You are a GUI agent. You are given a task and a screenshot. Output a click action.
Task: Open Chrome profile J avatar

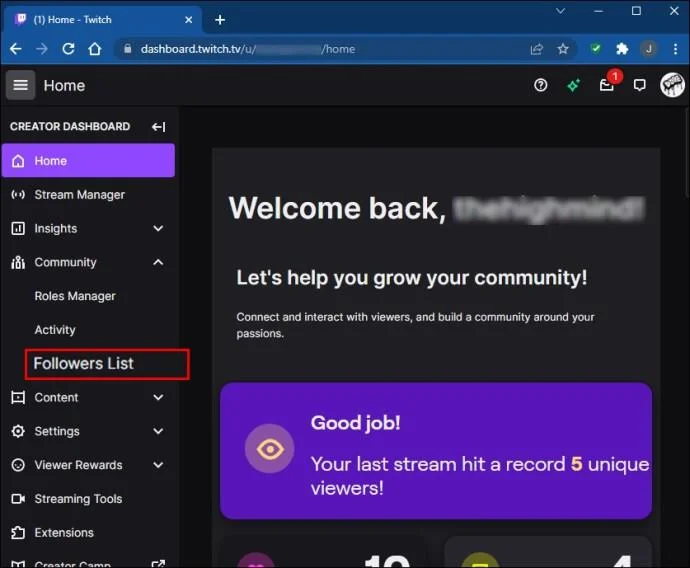649,49
